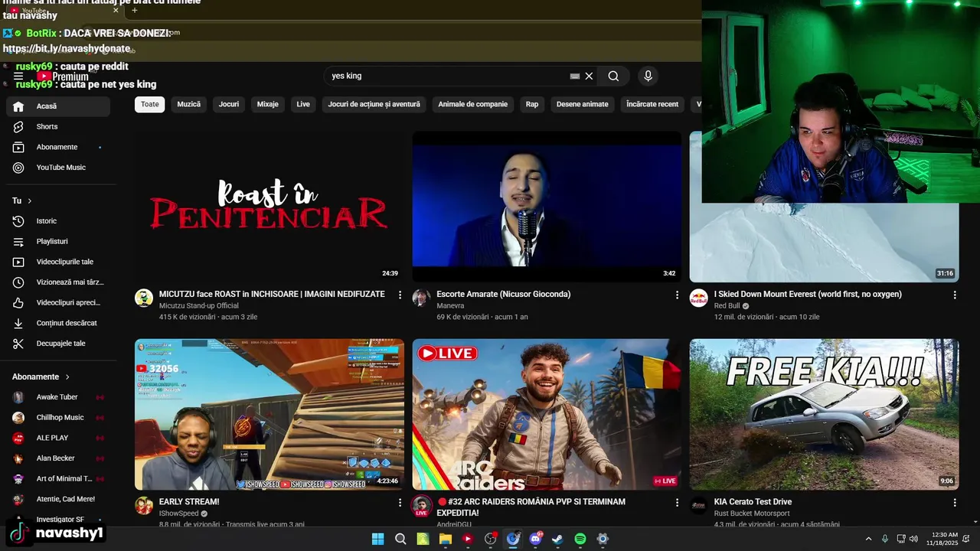Select the 'Live' filter chip
Image resolution: width=980 pixels, height=551 pixels.
click(x=303, y=104)
